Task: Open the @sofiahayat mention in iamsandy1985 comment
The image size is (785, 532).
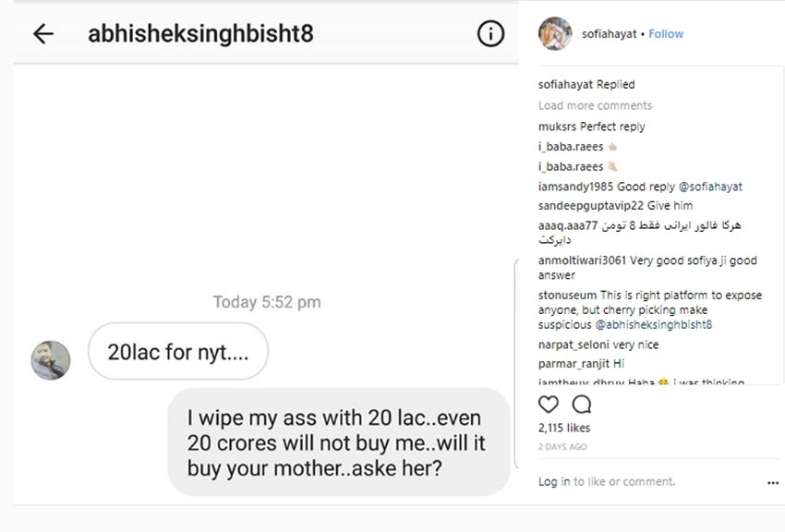Action: click(710, 187)
